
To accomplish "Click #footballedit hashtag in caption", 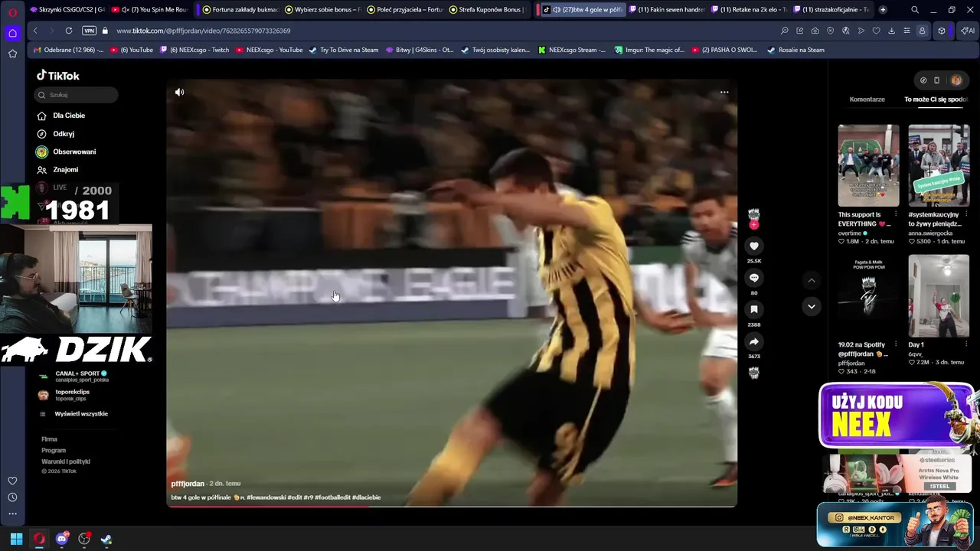I will coord(332,497).
